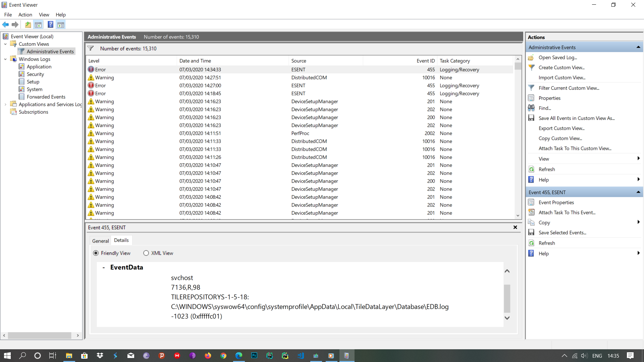Click the Filter Current Custom View icon
644x362 pixels.
coord(531,88)
